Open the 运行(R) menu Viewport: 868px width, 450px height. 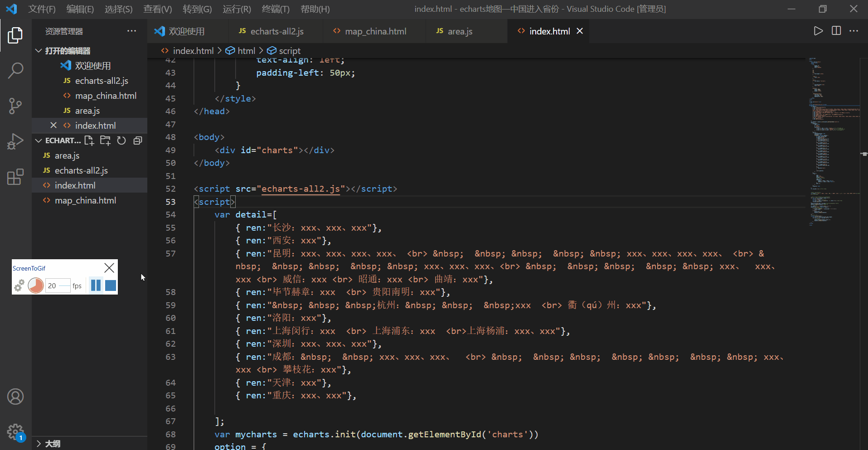click(237, 9)
